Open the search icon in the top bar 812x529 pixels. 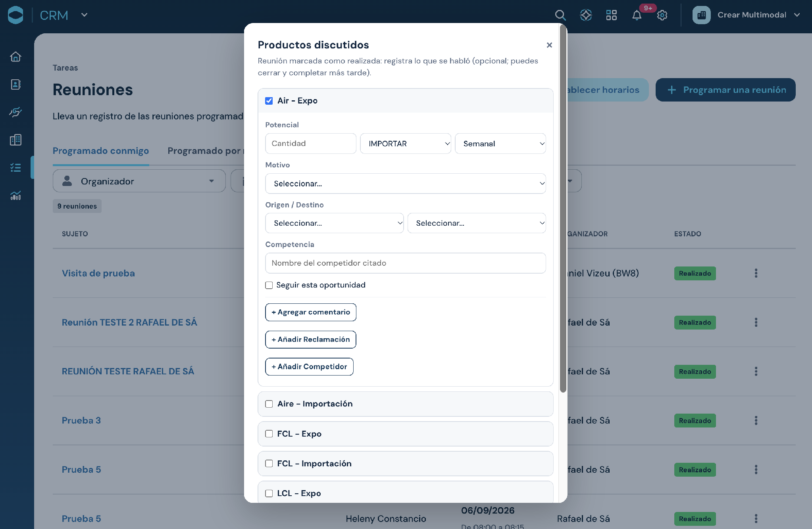click(x=560, y=15)
